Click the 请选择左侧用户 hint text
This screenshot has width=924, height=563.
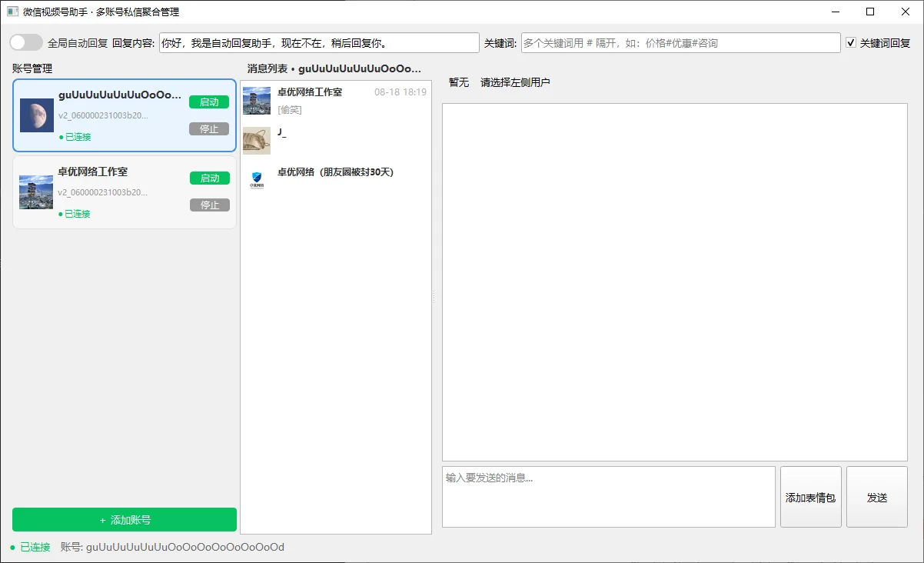pyautogui.click(x=515, y=82)
